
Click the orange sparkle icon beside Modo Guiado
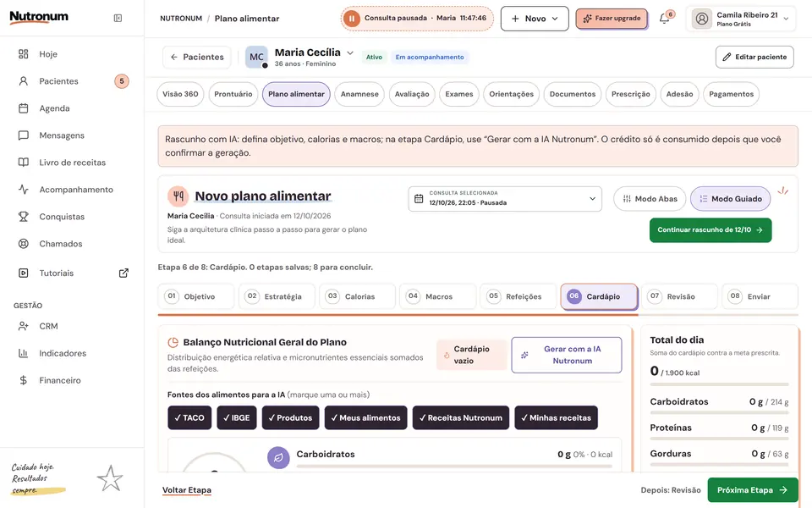[783, 190]
